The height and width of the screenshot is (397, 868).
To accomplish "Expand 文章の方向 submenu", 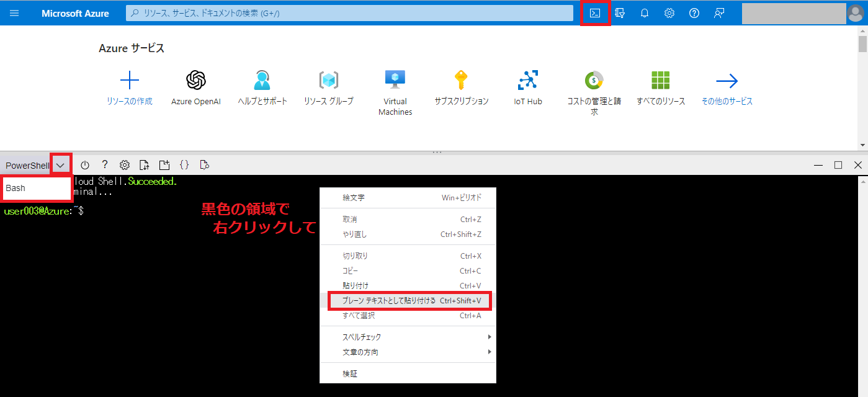I will pyautogui.click(x=408, y=352).
